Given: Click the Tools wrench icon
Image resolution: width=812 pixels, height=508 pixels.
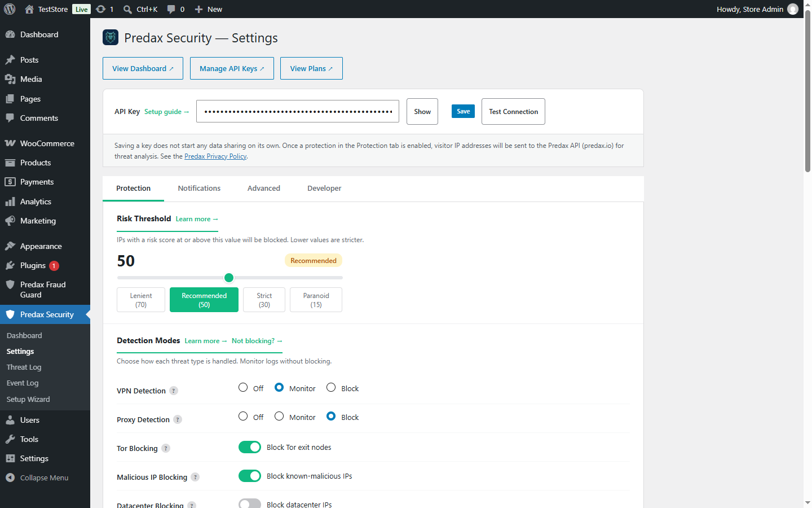Looking at the screenshot, I should pos(10,439).
